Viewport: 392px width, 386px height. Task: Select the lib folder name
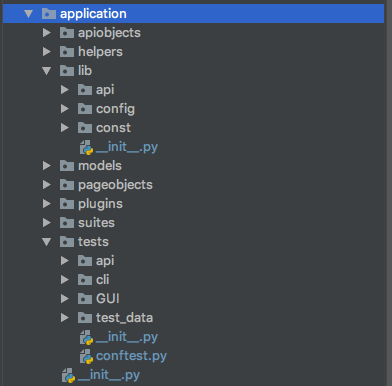[x=85, y=71]
